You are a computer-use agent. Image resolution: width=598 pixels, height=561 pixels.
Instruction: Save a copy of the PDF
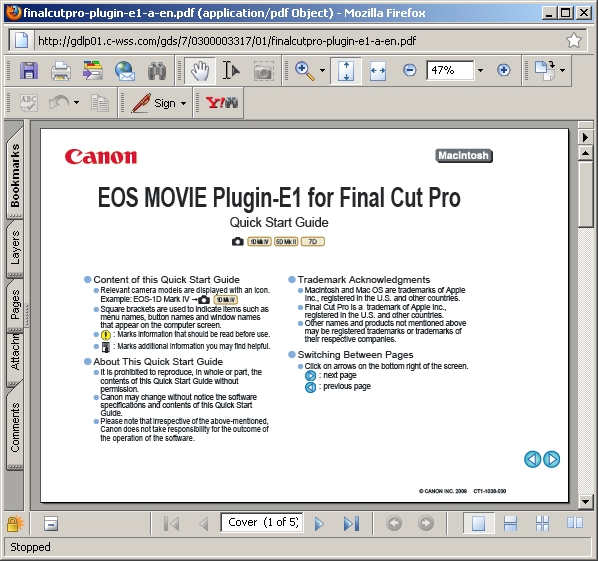tap(29, 71)
